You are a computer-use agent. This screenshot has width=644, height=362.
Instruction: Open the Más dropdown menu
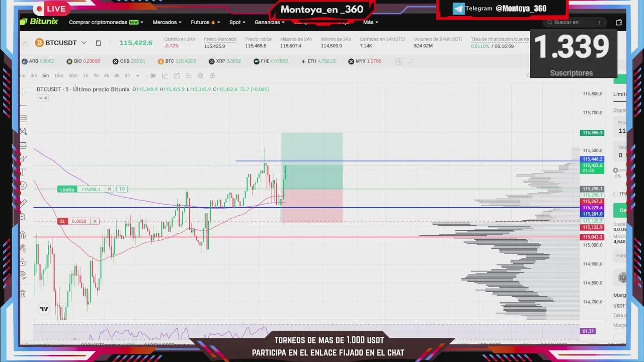371,22
